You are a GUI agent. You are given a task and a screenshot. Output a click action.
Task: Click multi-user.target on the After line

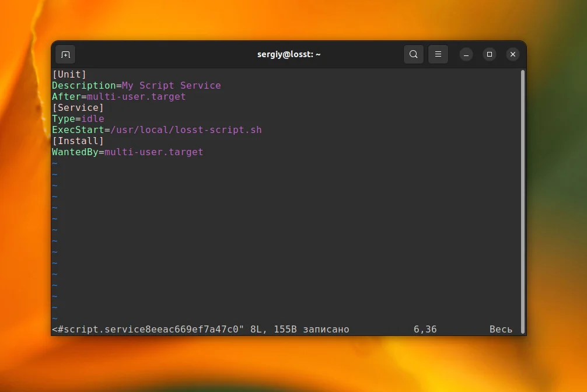(x=137, y=97)
